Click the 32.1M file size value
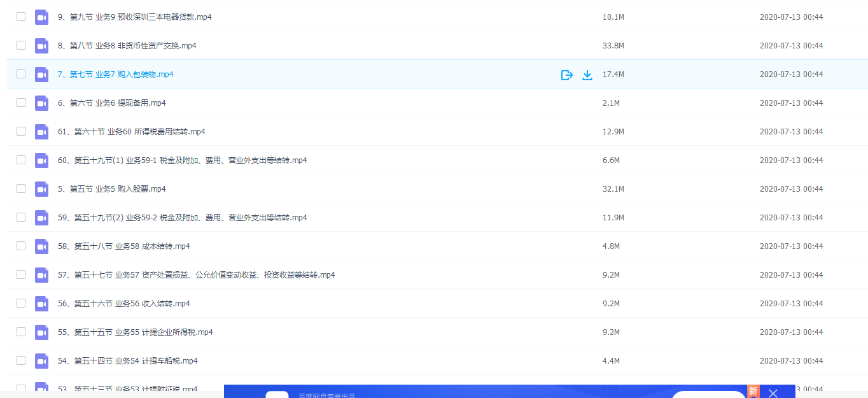Viewport: 868px width, 398px height. [x=613, y=189]
